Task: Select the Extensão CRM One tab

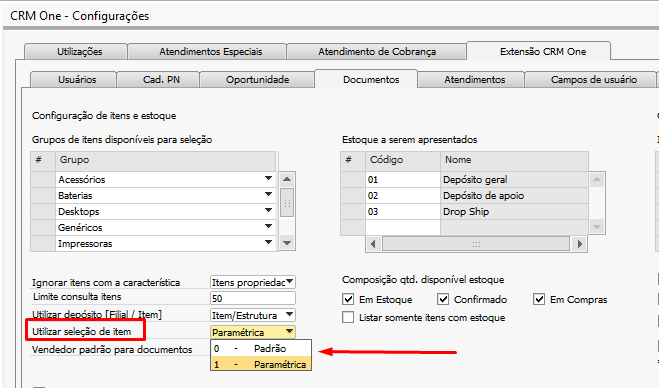Action: 538,51
